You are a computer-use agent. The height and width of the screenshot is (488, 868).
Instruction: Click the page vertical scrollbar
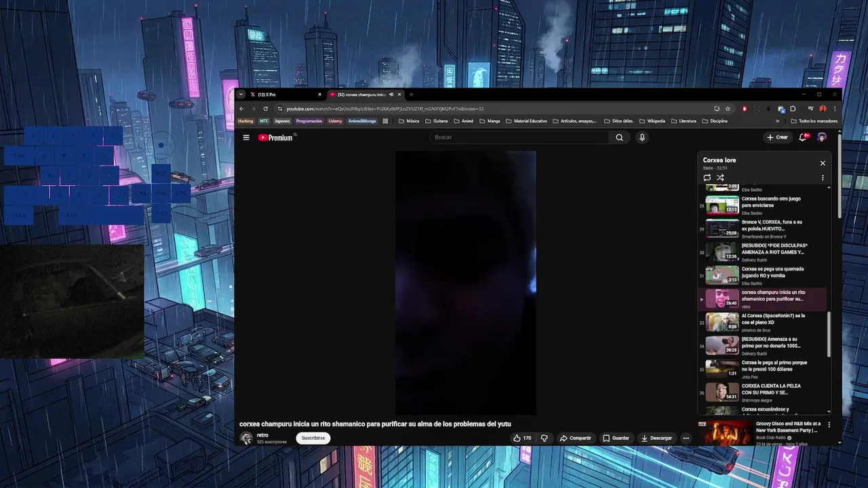pos(840,176)
